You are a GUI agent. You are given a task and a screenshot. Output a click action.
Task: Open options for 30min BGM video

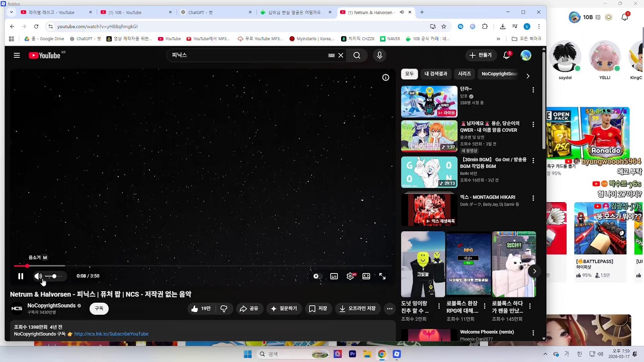coord(533,160)
